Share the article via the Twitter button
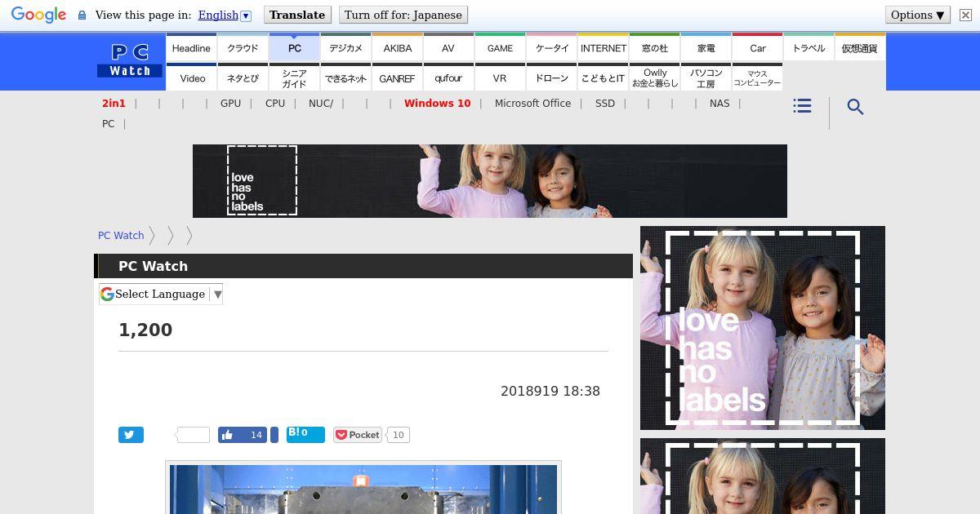Screen dimensions: 980x514 pos(131,435)
